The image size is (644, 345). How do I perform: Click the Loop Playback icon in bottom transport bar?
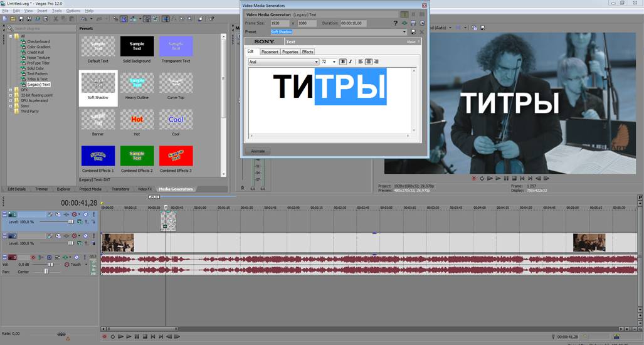pyautogui.click(x=112, y=336)
